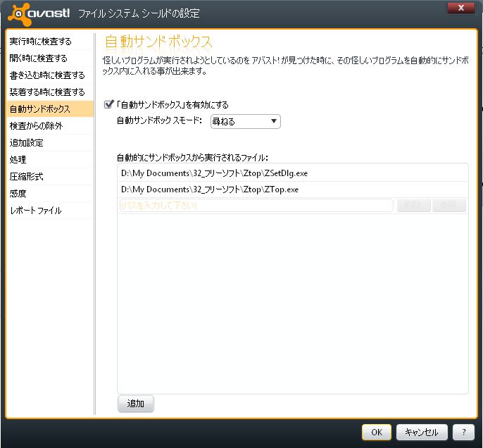The height and width of the screenshot is (448, 483).
Task: Select the ZTop.exe file path entry
Action: (210, 189)
